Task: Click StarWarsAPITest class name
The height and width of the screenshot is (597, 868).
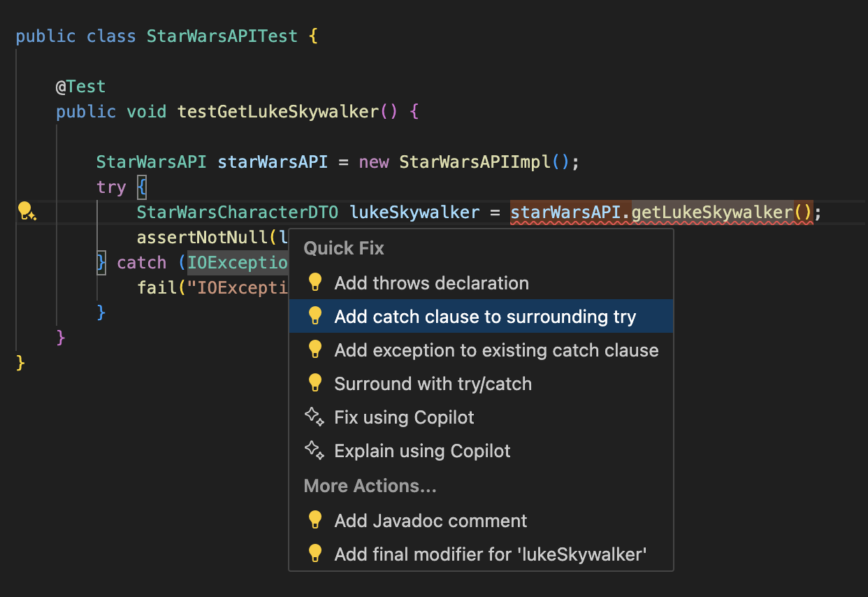Action: click(222, 36)
